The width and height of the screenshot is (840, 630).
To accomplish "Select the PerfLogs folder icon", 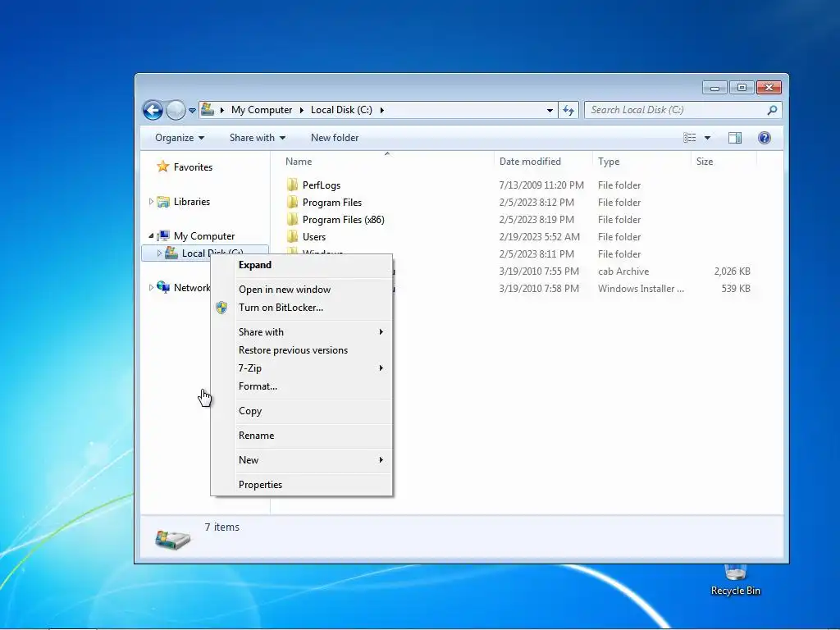I will click(293, 185).
